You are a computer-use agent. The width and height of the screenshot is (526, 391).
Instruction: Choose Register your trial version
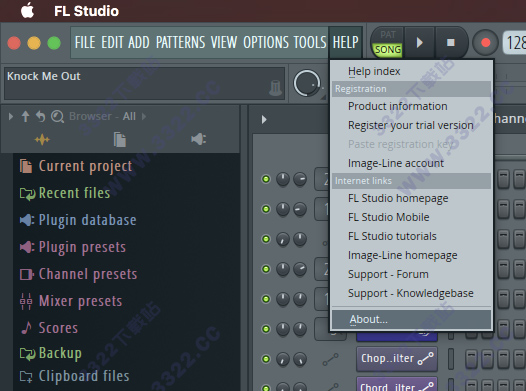coord(411,125)
